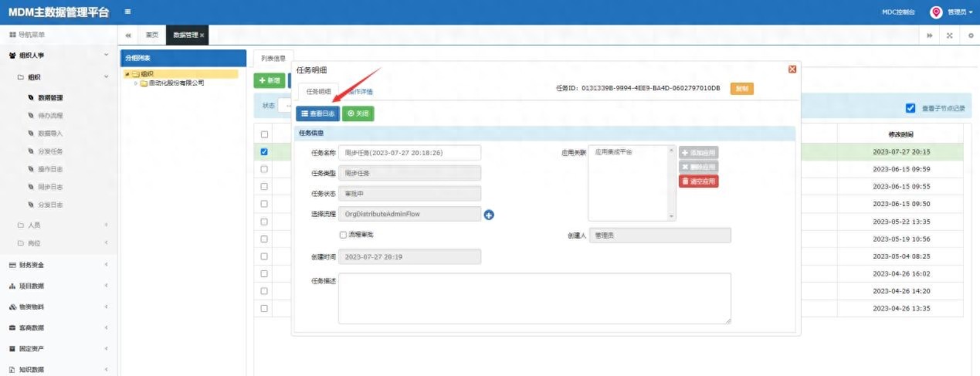Screen dimensions: 980x376
Task: Click the 知识数据 icon
Action: [12, 370]
